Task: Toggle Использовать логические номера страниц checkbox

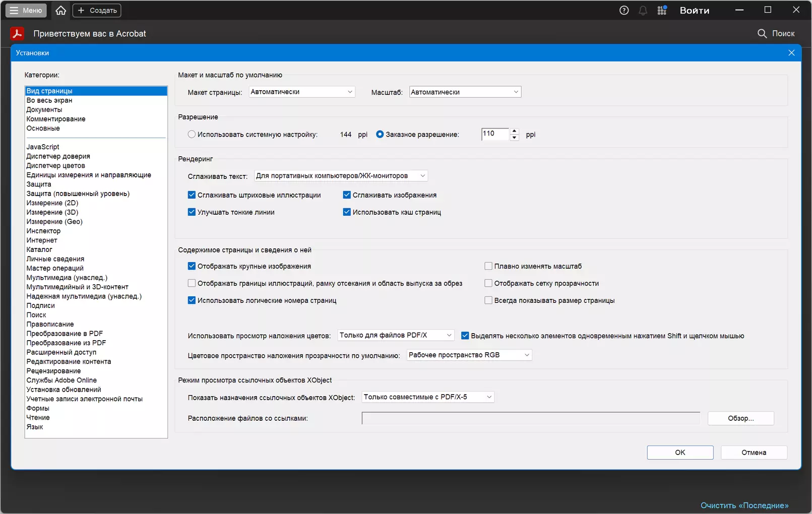Action: [192, 300]
